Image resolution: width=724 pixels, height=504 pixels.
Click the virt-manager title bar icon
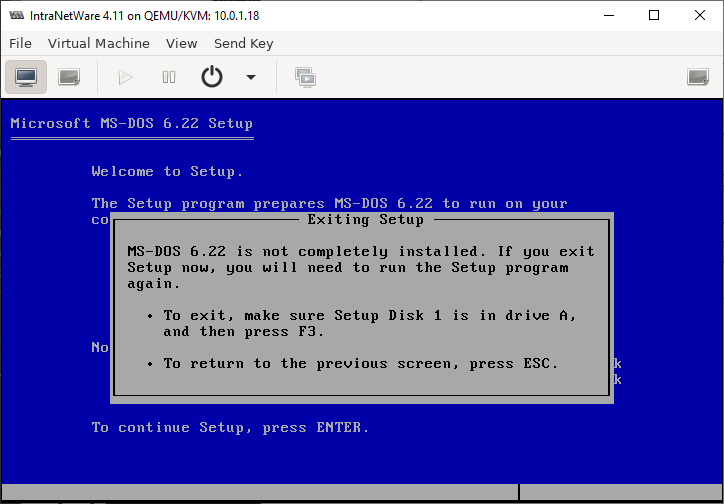(17, 15)
